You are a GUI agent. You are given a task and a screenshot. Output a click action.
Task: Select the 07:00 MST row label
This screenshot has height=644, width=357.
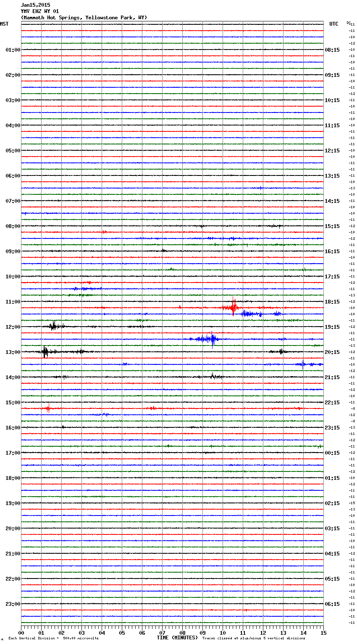click(x=13, y=201)
